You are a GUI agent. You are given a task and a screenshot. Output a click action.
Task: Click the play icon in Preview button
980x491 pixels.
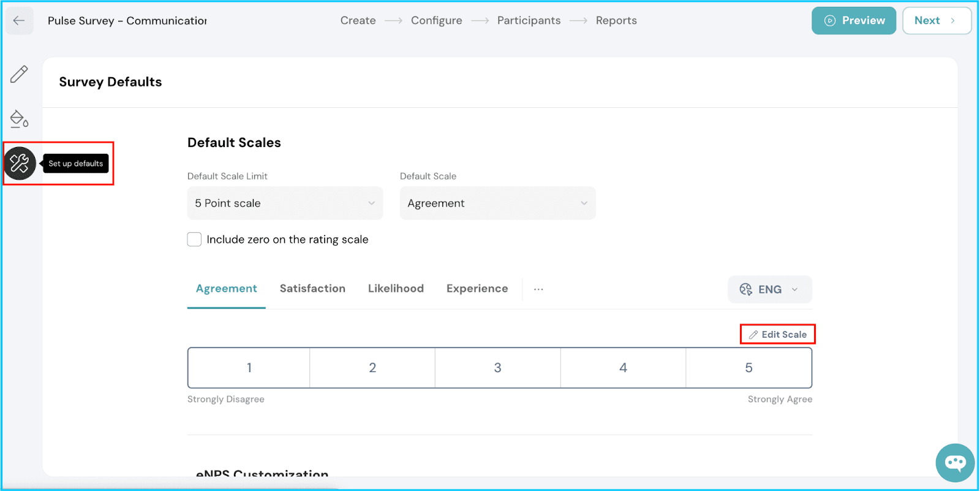click(830, 21)
